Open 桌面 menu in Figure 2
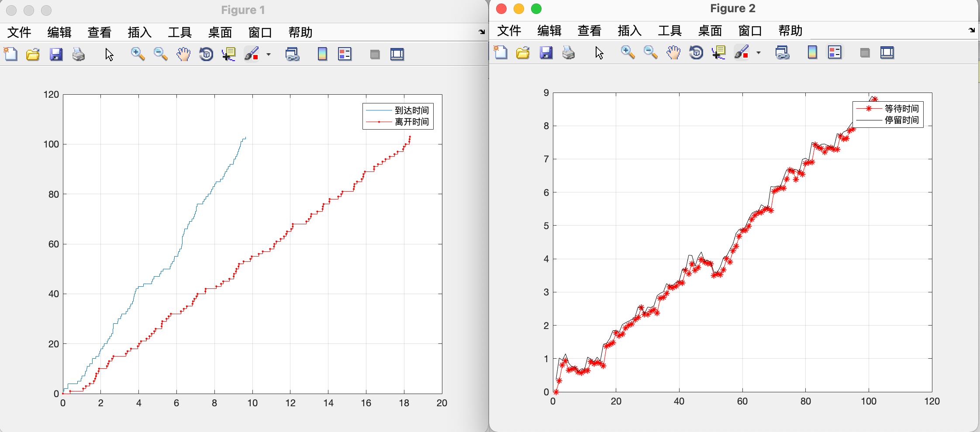980x432 pixels. pyautogui.click(x=710, y=31)
